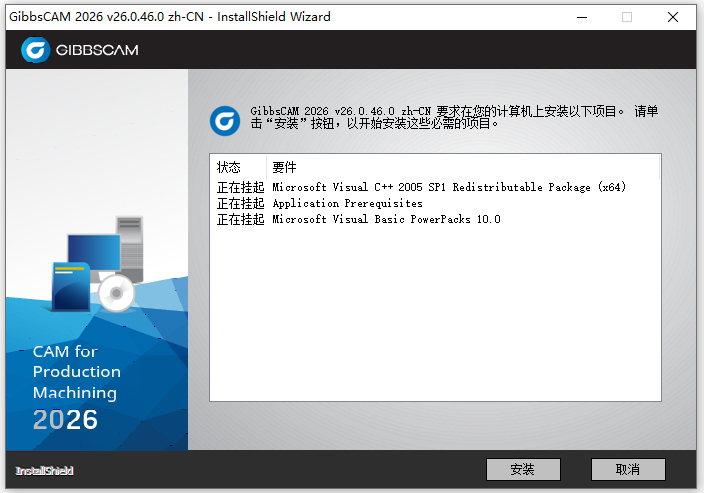The height and width of the screenshot is (493, 704).
Task: Minimize the InstallShield Wizard window
Action: tap(581, 17)
